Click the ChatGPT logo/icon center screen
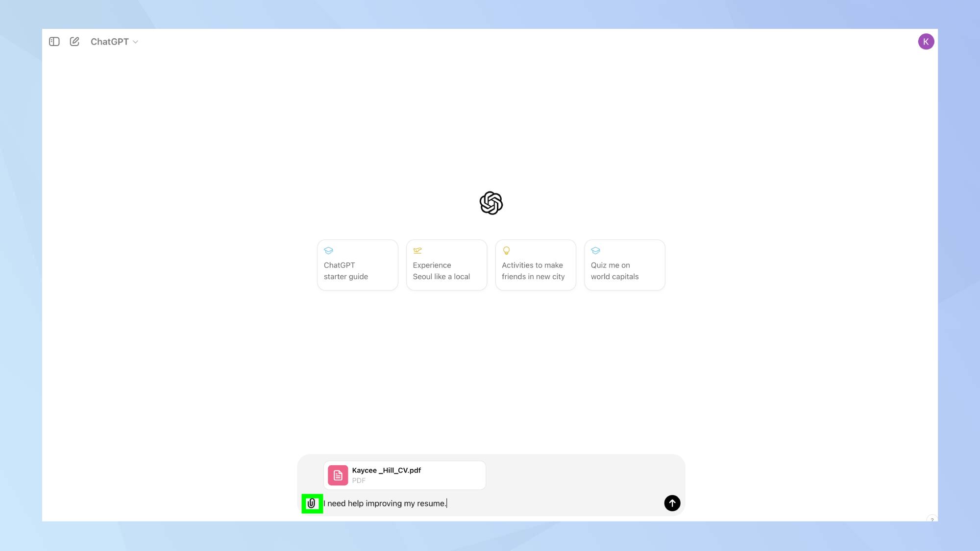 [490, 203]
